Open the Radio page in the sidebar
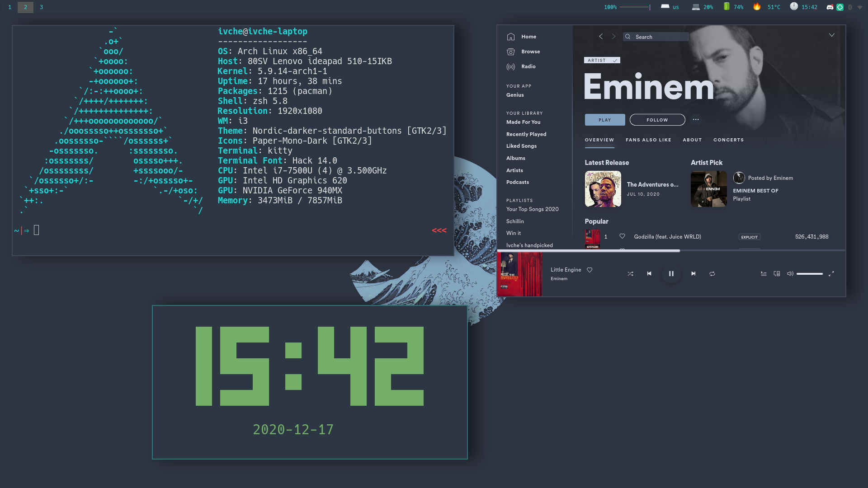The height and width of the screenshot is (488, 868). pos(528,66)
